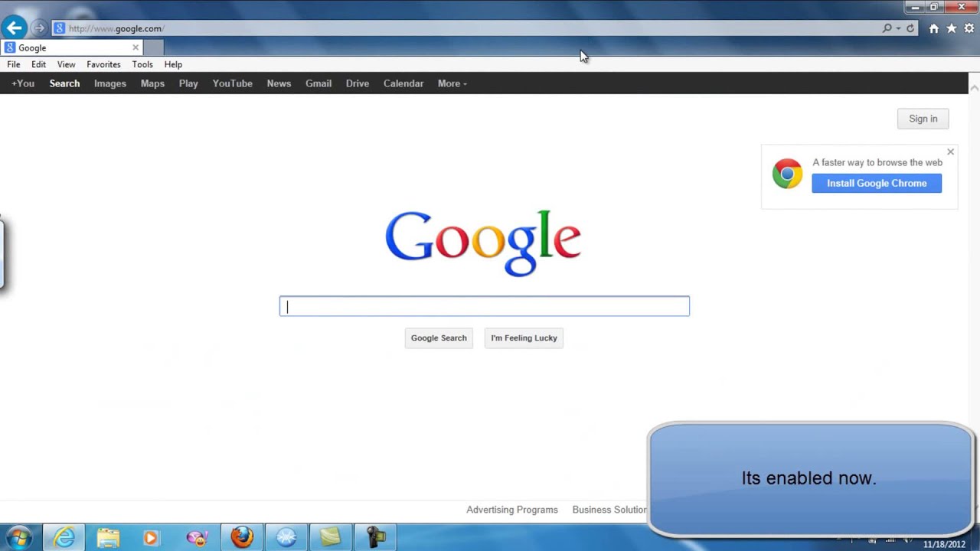The height and width of the screenshot is (551, 980).
Task: Open the Advertising Programs footer link
Action: (x=512, y=510)
